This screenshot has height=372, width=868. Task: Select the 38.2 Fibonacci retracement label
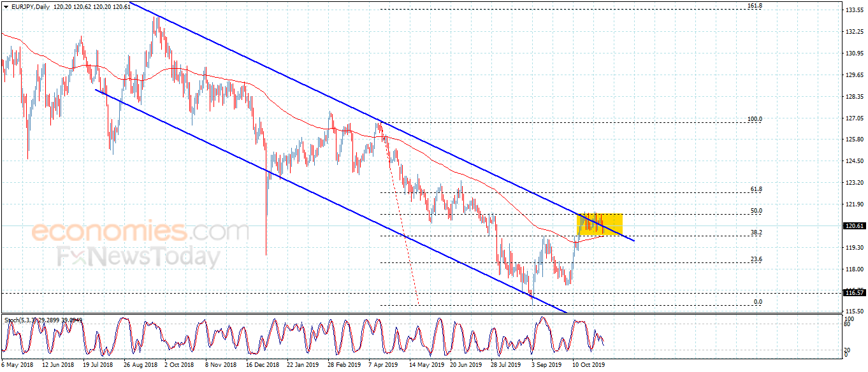[756, 232]
